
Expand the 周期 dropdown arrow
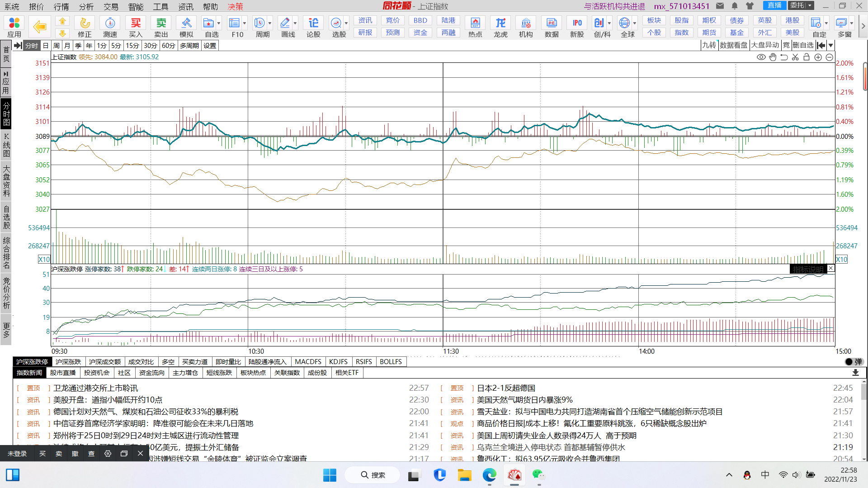270,23
